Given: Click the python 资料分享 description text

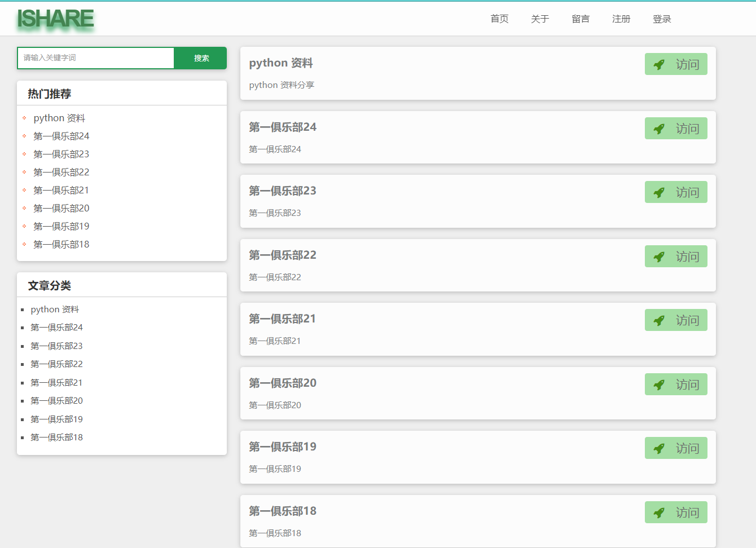Looking at the screenshot, I should 282,85.
